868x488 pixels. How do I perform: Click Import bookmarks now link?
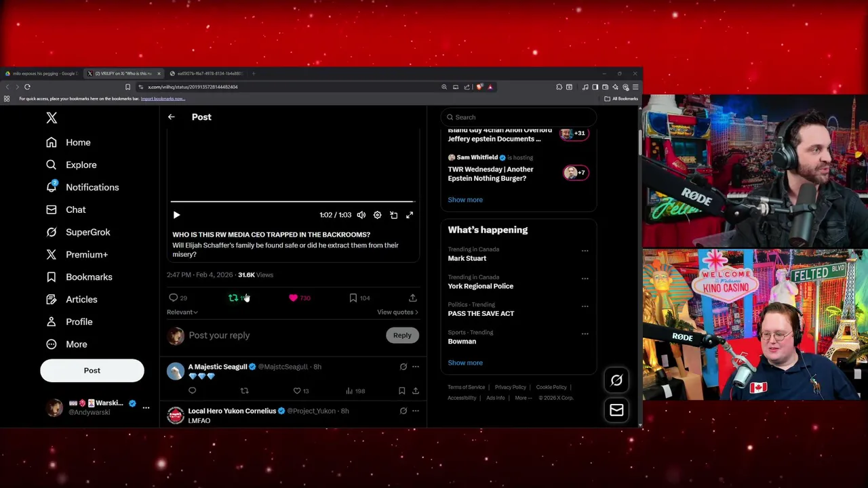point(163,99)
